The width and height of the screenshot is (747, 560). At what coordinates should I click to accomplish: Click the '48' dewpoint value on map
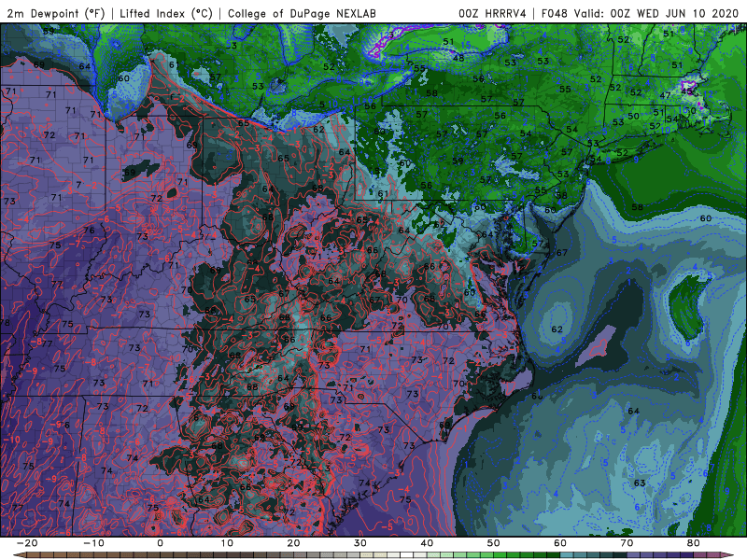click(458, 58)
